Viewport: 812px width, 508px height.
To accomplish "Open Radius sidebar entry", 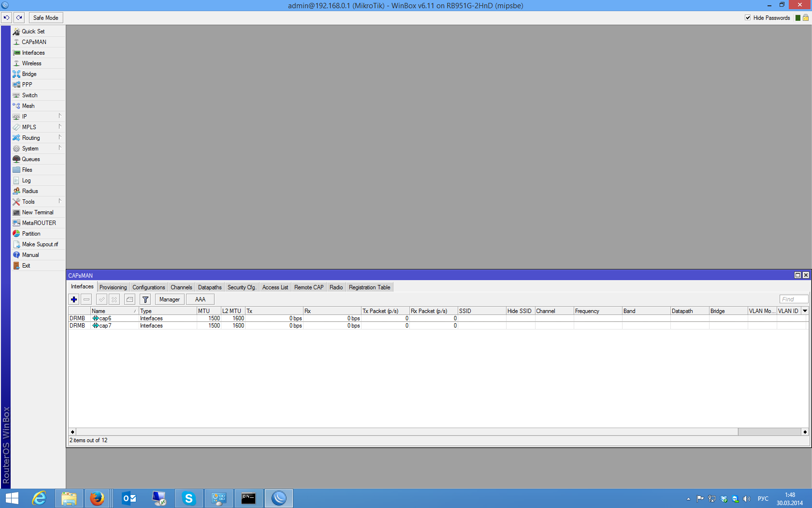I will [38, 191].
